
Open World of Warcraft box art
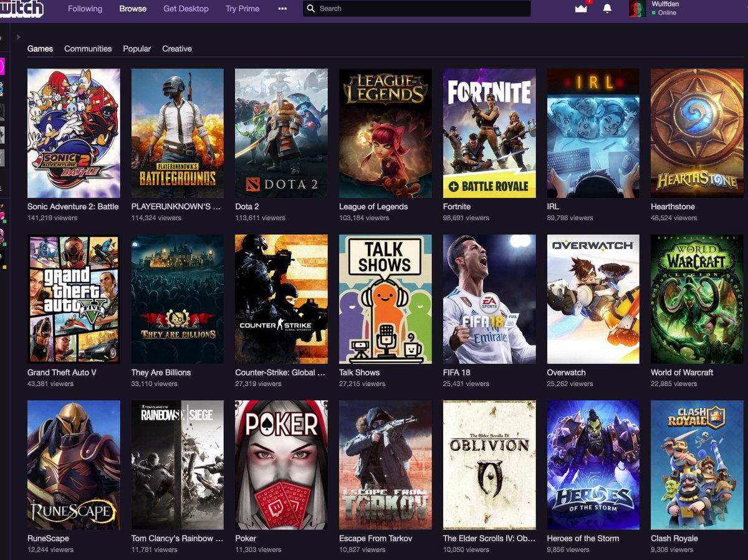(x=697, y=299)
